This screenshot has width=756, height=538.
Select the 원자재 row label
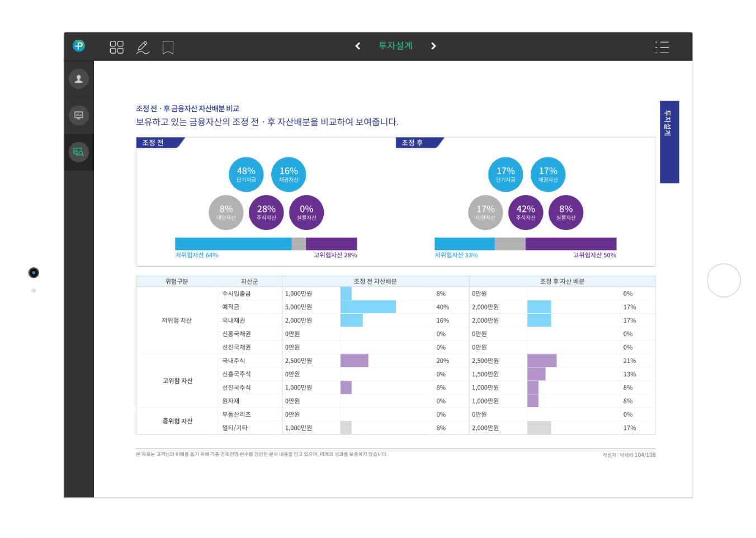[230, 401]
